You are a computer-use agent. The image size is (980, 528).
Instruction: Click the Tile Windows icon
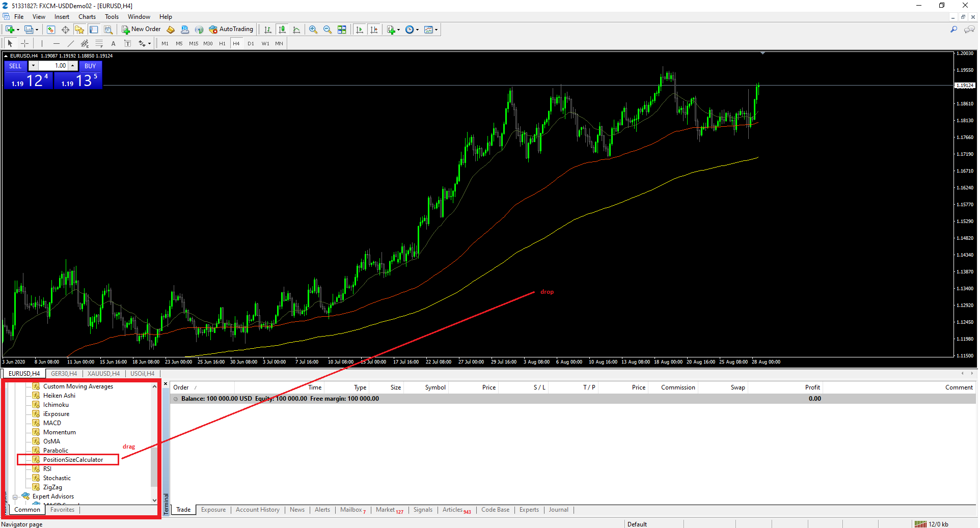click(342, 30)
